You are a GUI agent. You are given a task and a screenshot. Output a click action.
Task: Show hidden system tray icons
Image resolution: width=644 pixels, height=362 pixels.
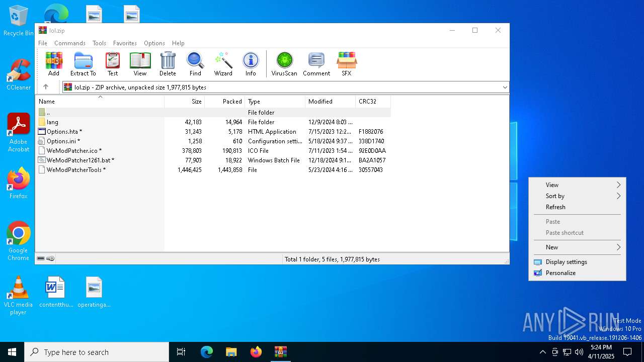coord(542,352)
